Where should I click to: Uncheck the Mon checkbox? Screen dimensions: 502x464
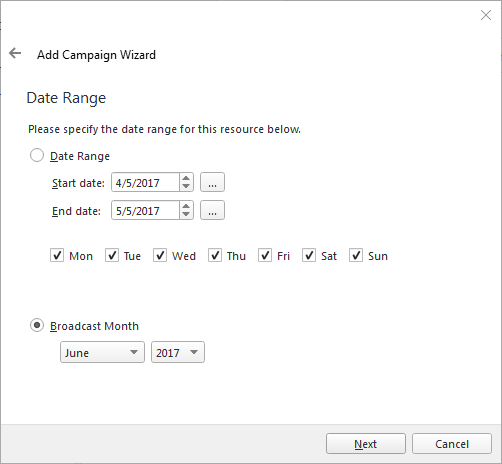click(57, 255)
